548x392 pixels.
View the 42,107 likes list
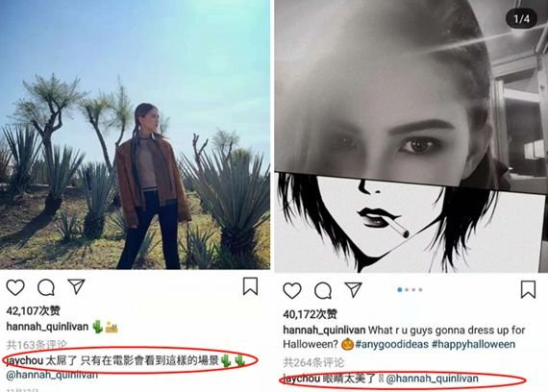click(x=34, y=310)
